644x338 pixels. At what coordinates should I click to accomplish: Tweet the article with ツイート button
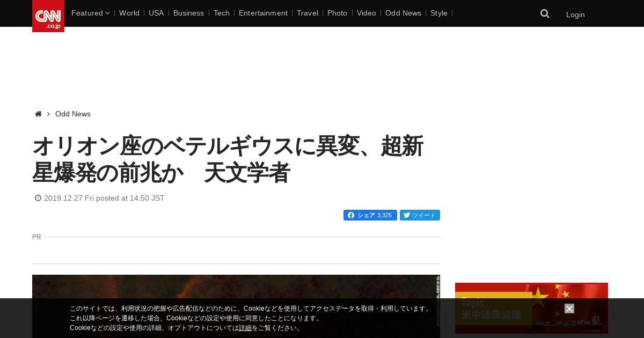click(x=420, y=215)
